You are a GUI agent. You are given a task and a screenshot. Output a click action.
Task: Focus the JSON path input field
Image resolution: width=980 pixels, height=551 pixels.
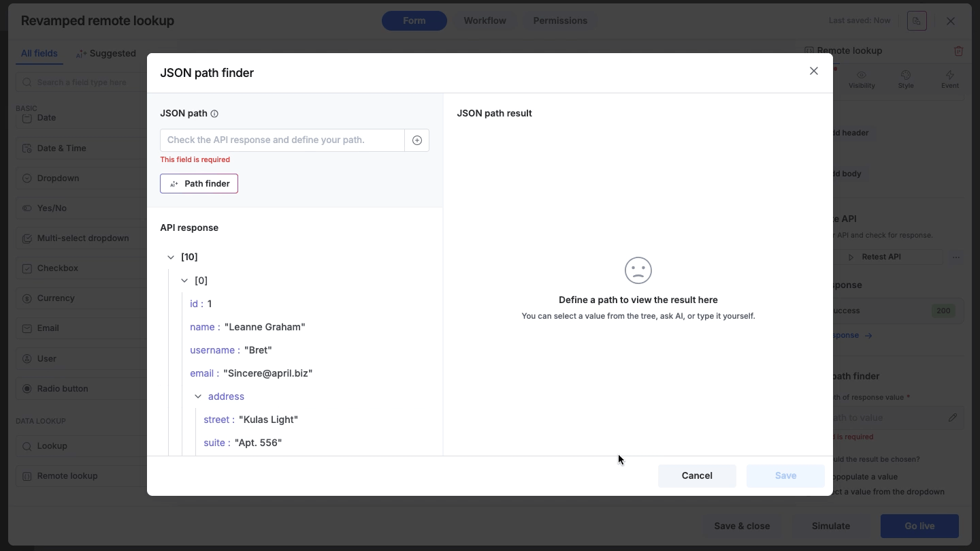point(282,140)
